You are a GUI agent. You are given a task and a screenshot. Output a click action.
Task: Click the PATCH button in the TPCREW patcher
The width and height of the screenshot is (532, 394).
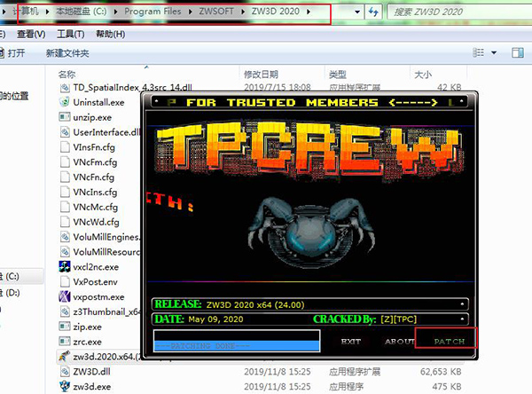click(x=449, y=341)
